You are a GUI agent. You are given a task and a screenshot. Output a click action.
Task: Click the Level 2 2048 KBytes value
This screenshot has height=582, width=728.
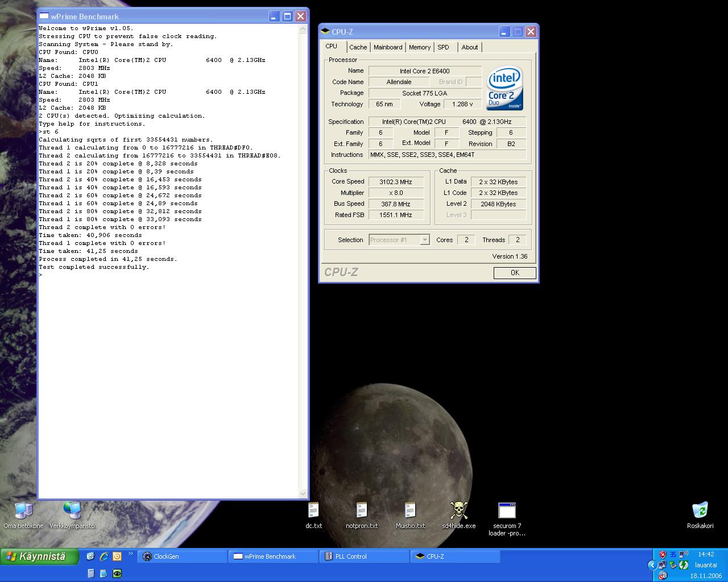pos(498,204)
